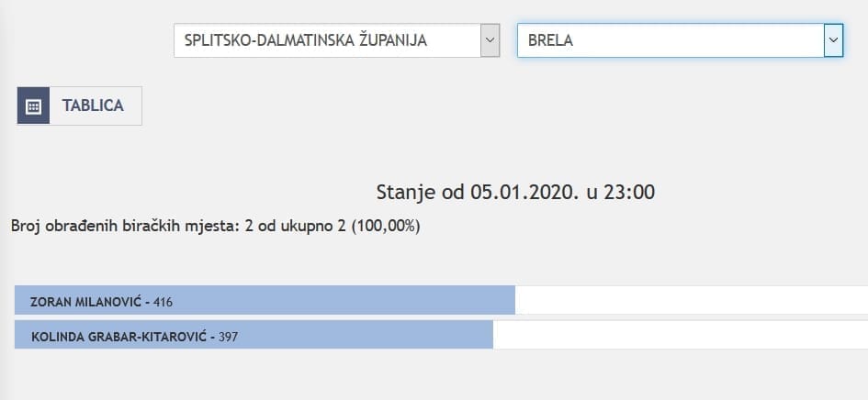
Task: Click the BRELA text in municipality selector
Action: 551,40
